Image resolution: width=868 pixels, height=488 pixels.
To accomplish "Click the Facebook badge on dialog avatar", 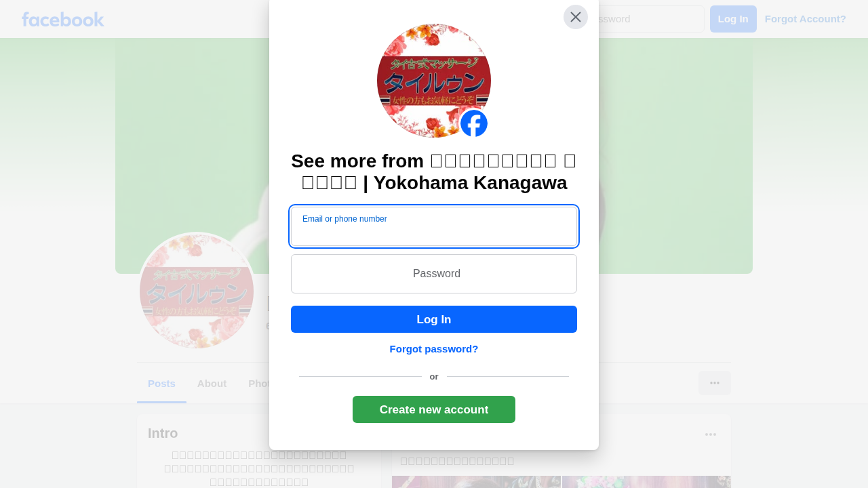I will 474,123.
